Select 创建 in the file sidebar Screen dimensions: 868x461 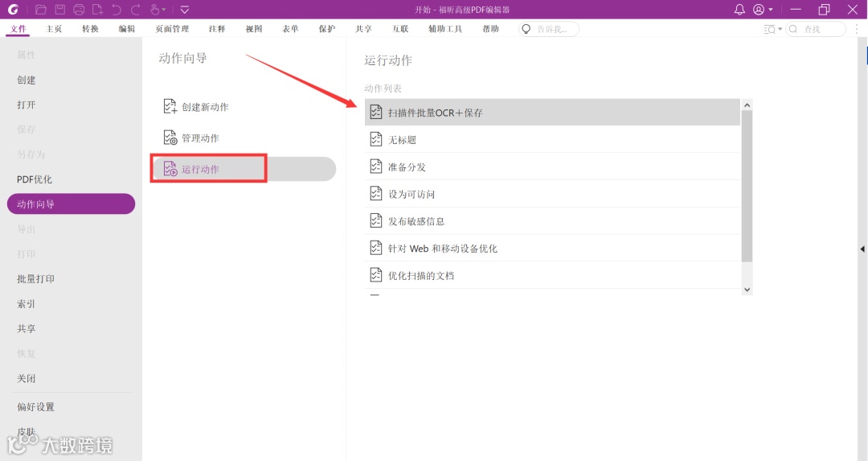tap(26, 80)
